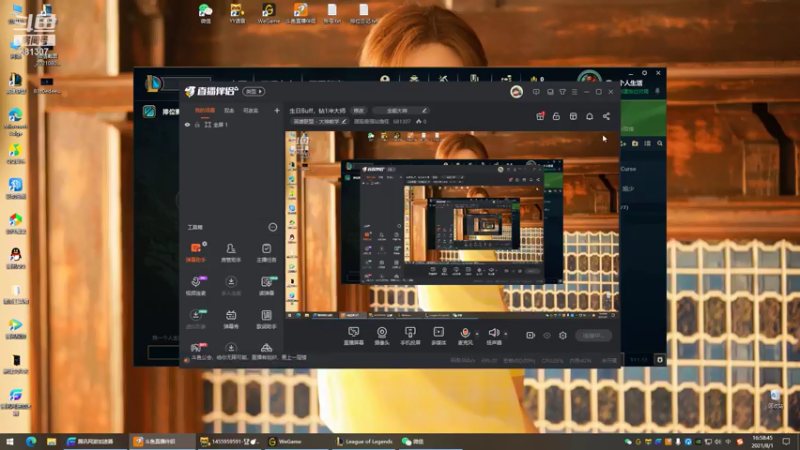Open the 主播任务 streamer tasks tool
Screen dimensions: 800x450
[x=266, y=253]
